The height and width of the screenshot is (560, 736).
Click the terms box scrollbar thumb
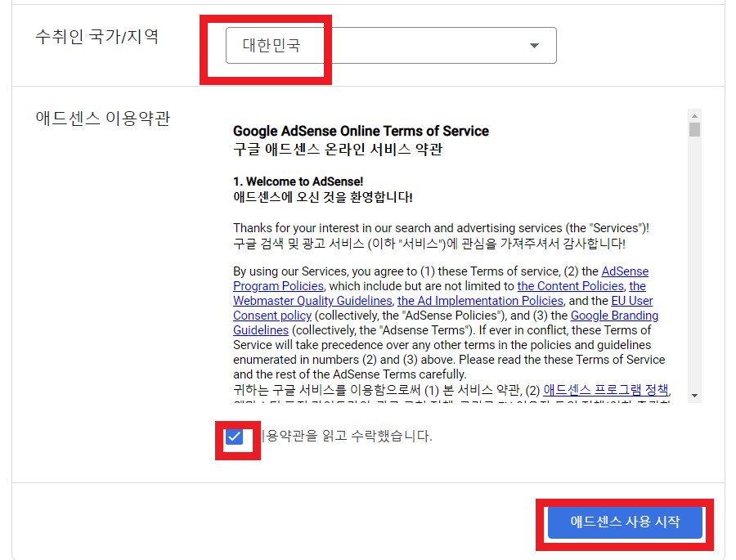pyautogui.click(x=694, y=129)
